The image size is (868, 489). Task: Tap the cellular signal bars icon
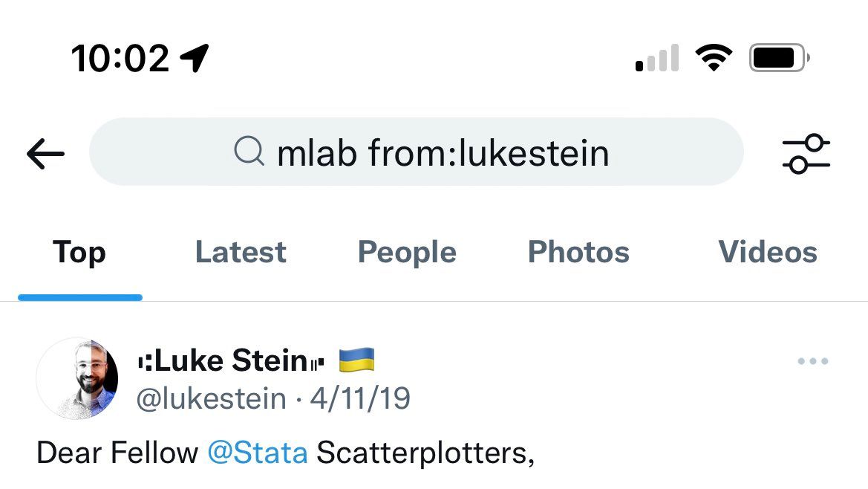pyautogui.click(x=657, y=58)
